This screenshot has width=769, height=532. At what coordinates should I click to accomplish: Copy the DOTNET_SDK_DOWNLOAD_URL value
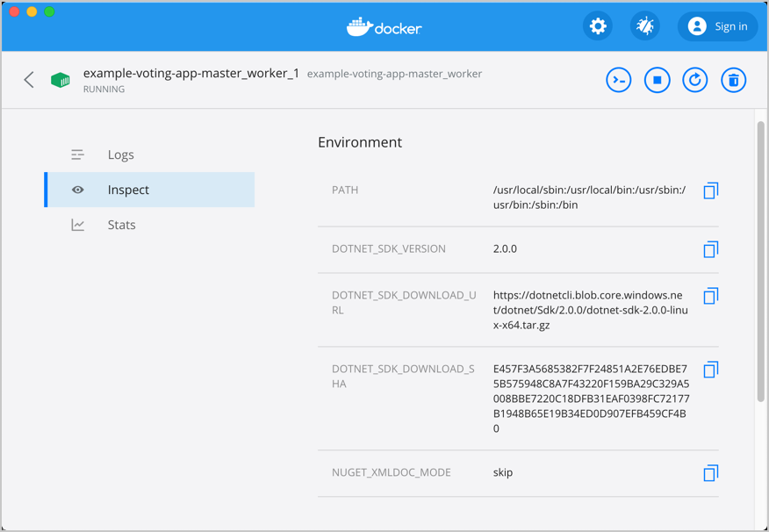(x=710, y=296)
